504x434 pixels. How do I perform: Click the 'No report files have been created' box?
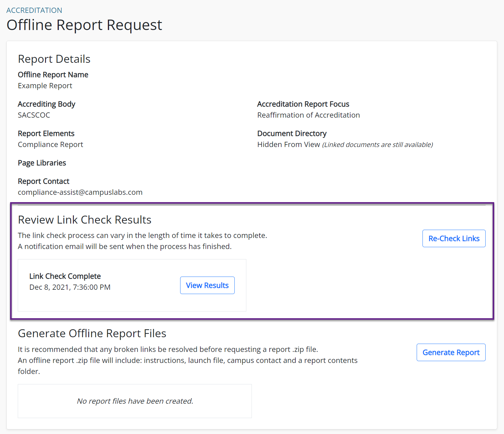[x=135, y=401]
